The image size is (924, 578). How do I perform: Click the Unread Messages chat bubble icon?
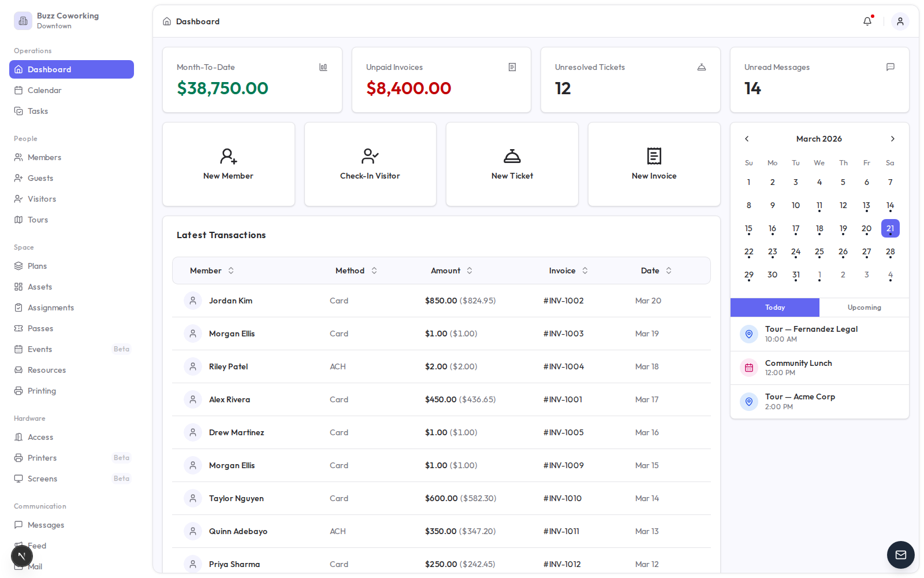tap(890, 67)
